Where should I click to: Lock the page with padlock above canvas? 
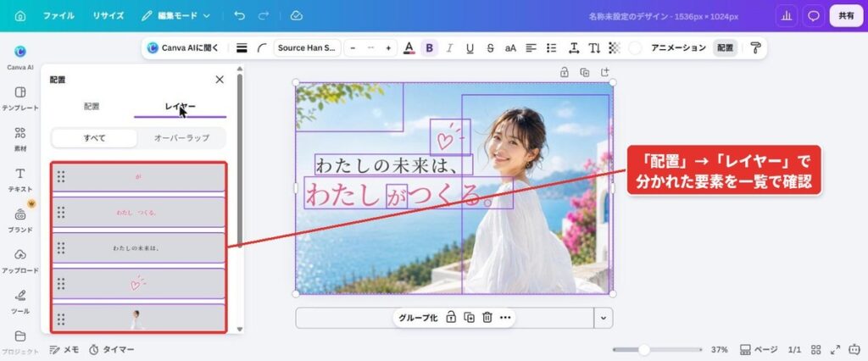[564, 72]
